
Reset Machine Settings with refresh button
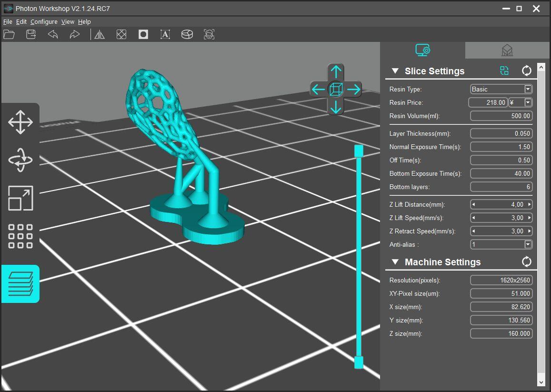tap(526, 261)
